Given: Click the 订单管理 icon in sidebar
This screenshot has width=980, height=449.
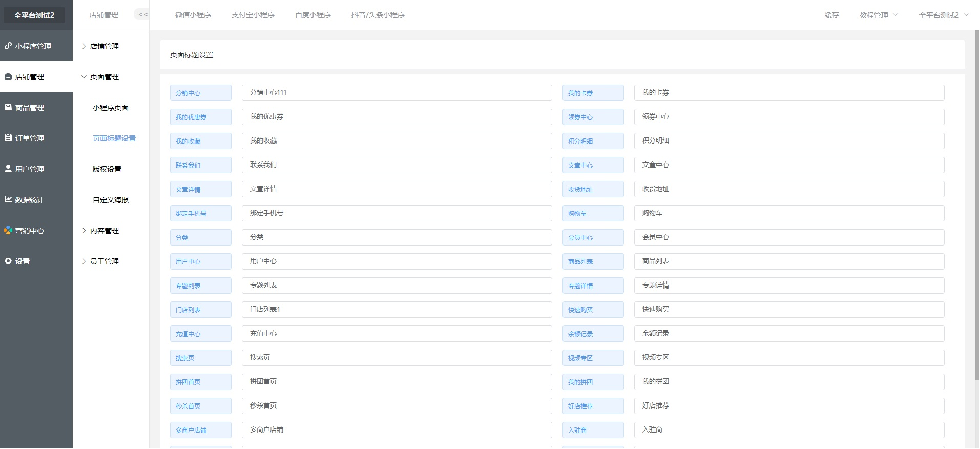Looking at the screenshot, I should click(x=8, y=138).
